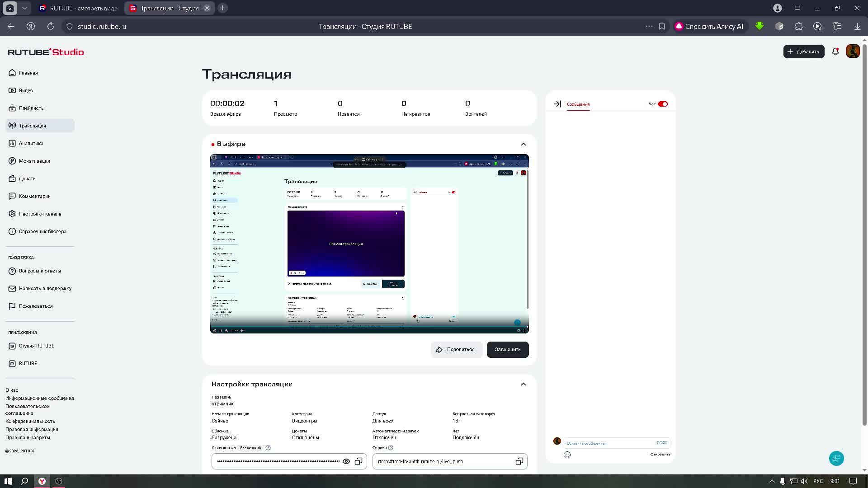
Task: Copy the server RTMP address
Action: 519,461
